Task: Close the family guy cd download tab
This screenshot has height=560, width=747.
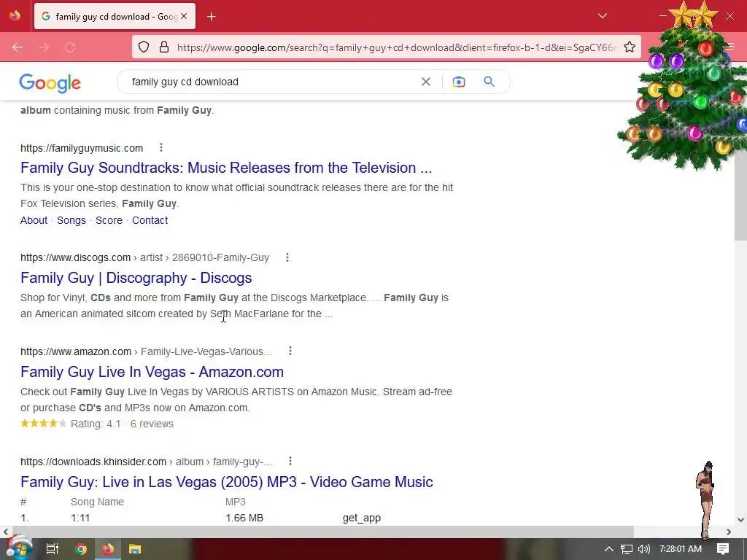Action: tap(184, 16)
